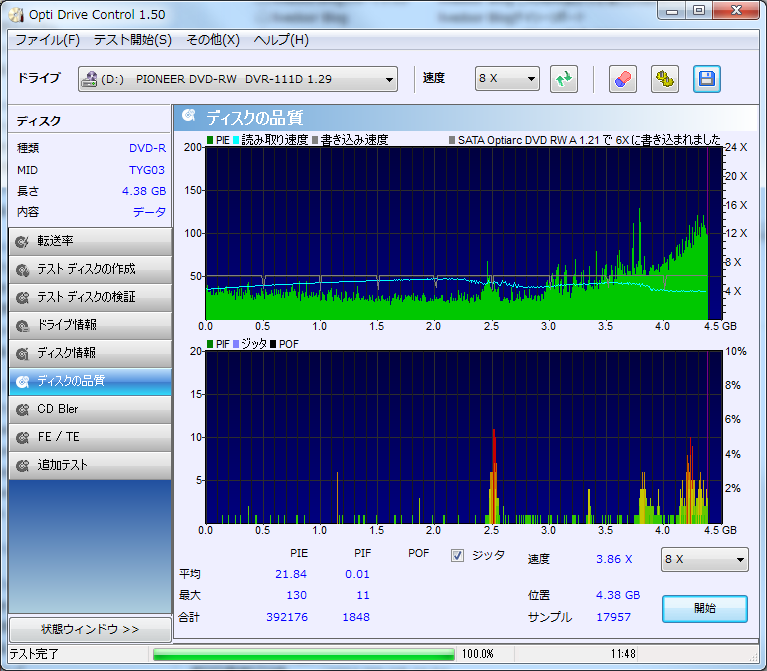Click the elapsed time 11:48 in status bar
The width and height of the screenshot is (767, 671).
pyautogui.click(x=623, y=654)
